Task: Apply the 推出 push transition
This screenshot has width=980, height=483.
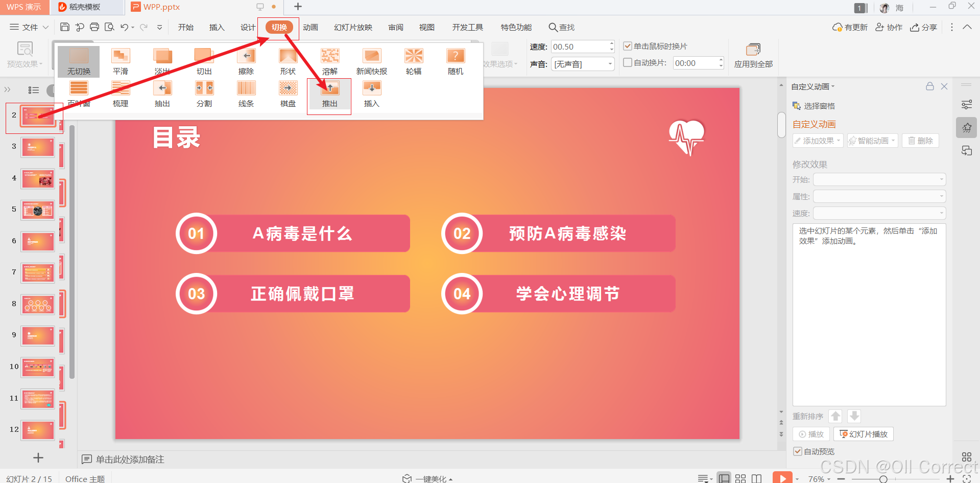Action: click(x=329, y=95)
